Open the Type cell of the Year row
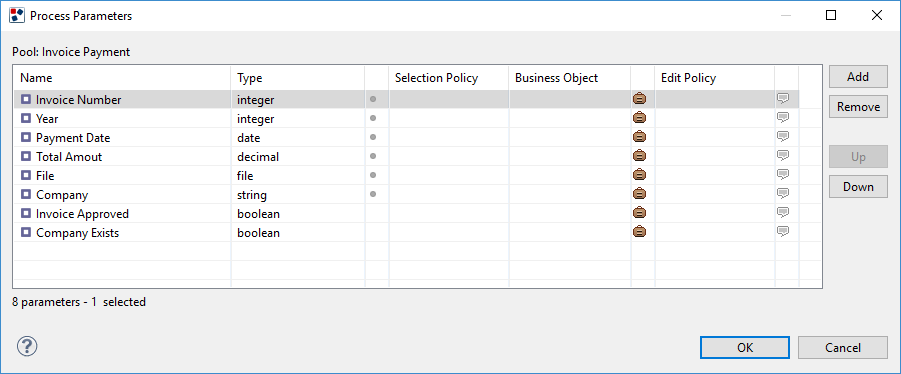This screenshot has height=374, width=901. pos(298,118)
